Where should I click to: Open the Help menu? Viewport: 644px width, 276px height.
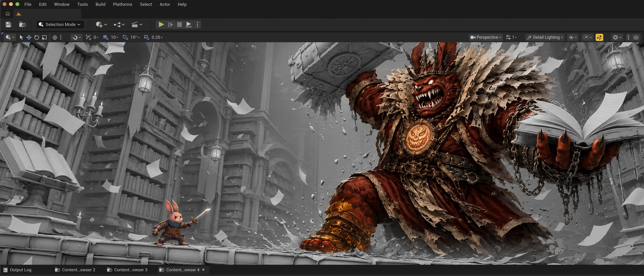182,4
